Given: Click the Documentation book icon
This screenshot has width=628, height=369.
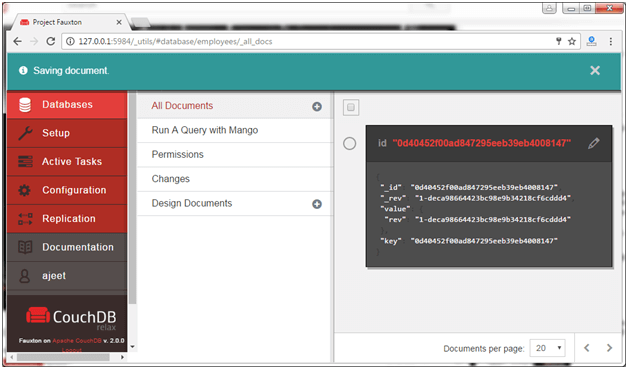Looking at the screenshot, I should pyautogui.click(x=25, y=247).
